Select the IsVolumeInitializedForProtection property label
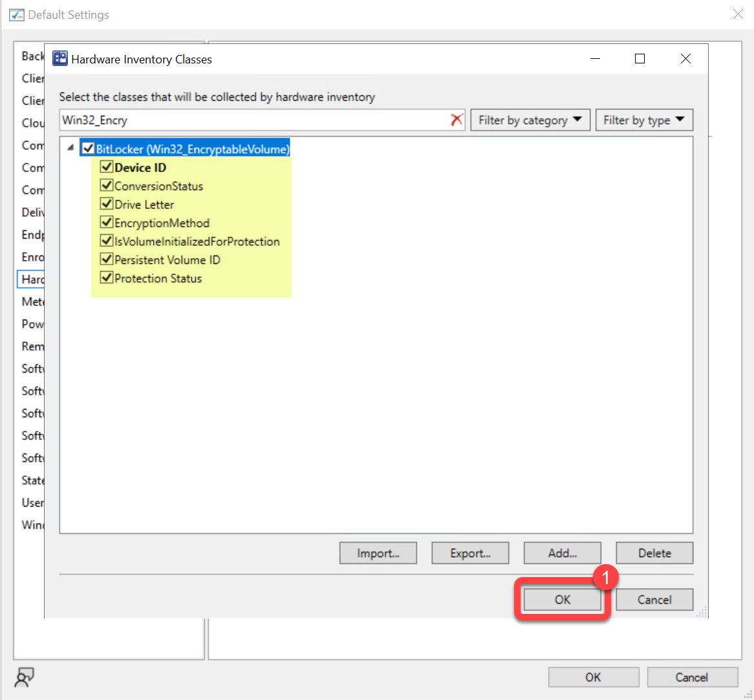754x700 pixels. click(x=197, y=241)
